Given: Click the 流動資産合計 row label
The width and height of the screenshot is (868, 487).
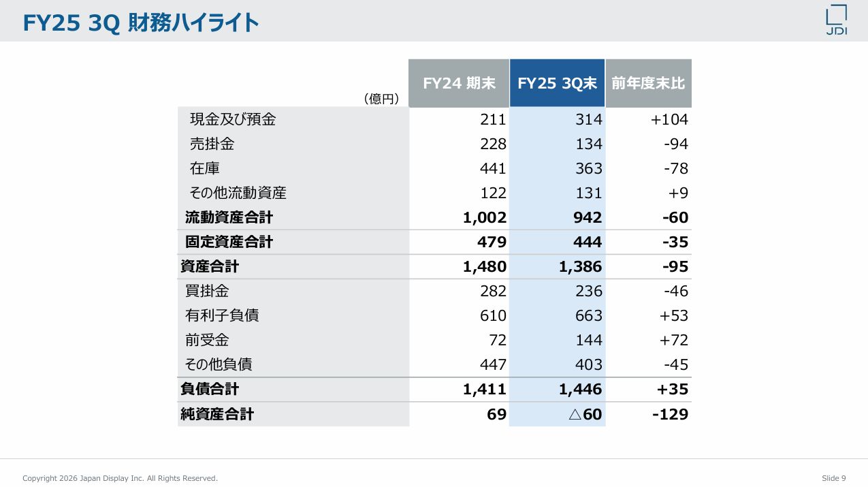Looking at the screenshot, I should [x=229, y=217].
